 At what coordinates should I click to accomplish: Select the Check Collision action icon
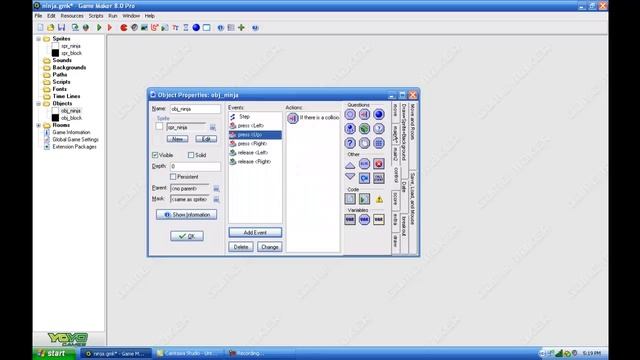point(364,114)
